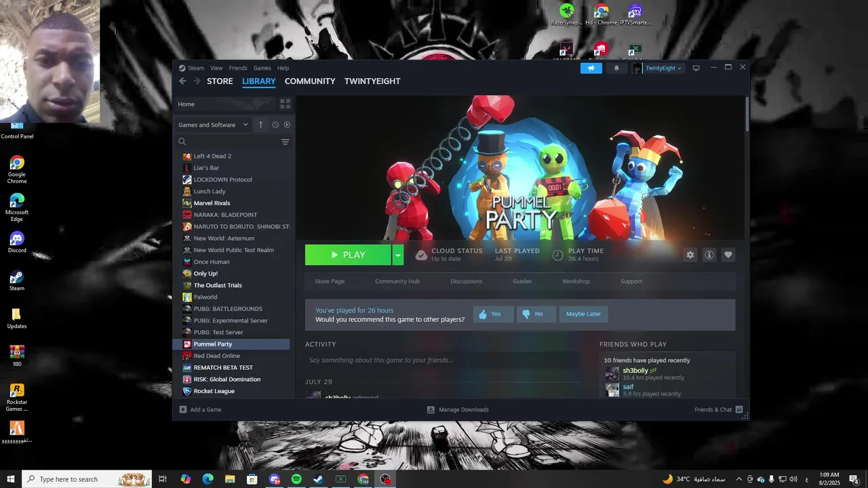Switch to the COMMUNITY tab

click(310, 81)
